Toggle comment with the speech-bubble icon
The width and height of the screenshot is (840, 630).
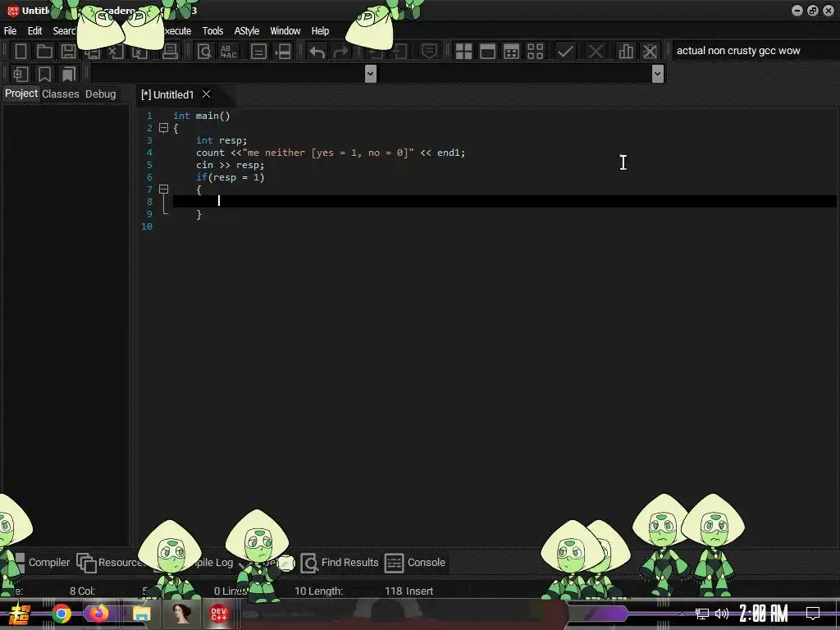pyautogui.click(x=429, y=52)
